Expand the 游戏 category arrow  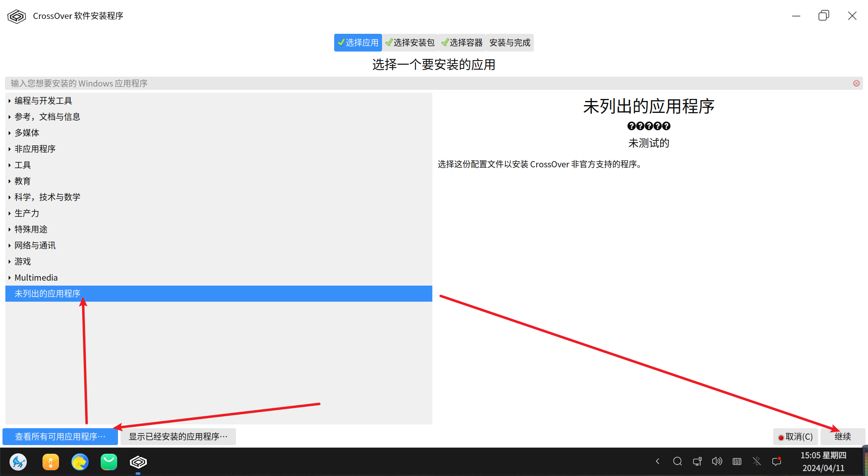point(9,262)
